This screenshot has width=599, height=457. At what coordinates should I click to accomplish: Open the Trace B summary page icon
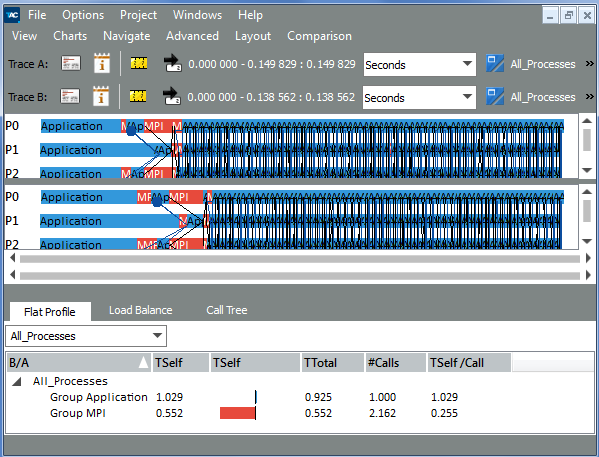click(x=70, y=96)
